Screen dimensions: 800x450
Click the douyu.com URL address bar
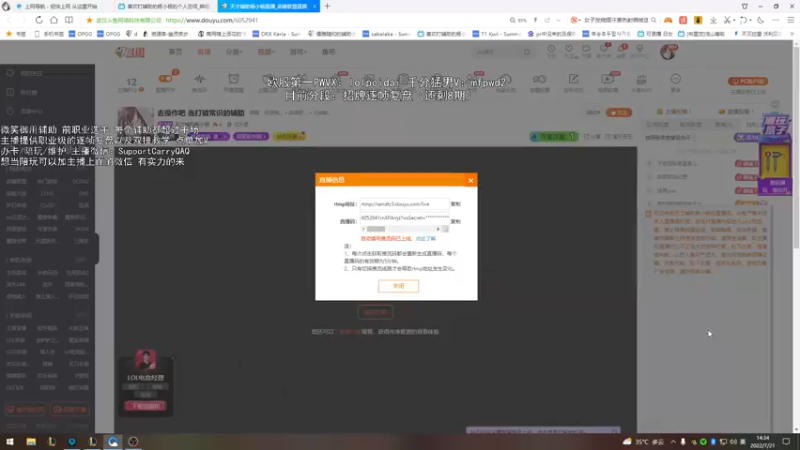click(x=212, y=20)
